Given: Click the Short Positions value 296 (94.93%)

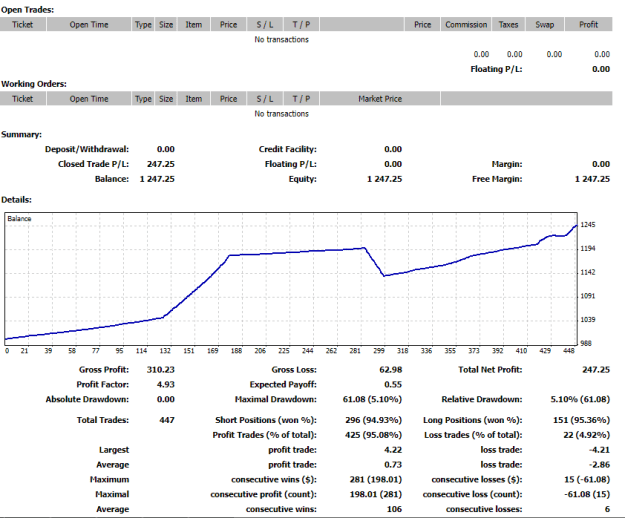Looking at the screenshot, I should click(x=373, y=420).
